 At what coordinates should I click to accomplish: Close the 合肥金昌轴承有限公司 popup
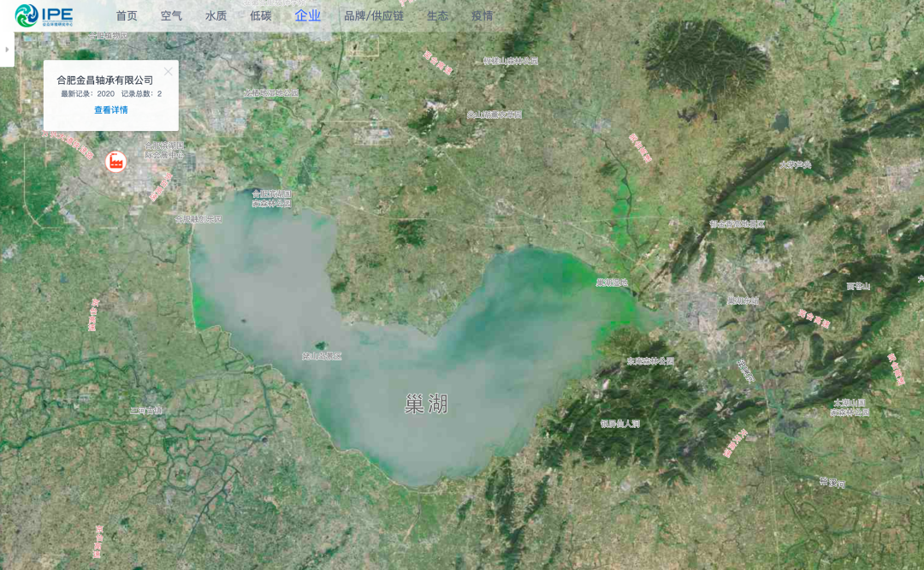[168, 71]
